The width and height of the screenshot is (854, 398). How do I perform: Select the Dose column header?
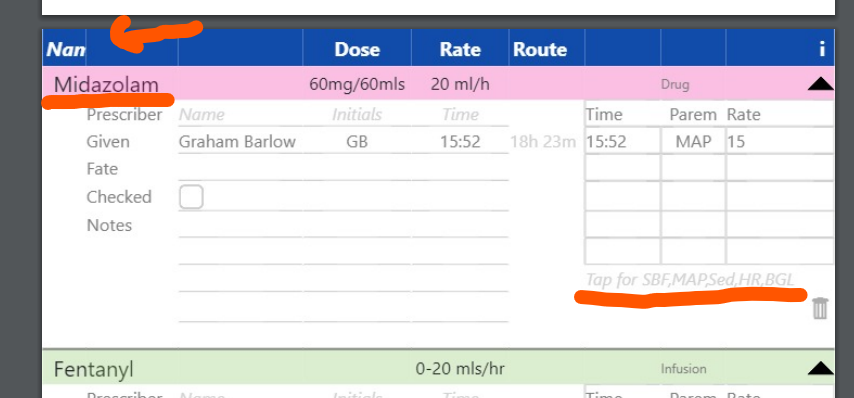pos(357,50)
